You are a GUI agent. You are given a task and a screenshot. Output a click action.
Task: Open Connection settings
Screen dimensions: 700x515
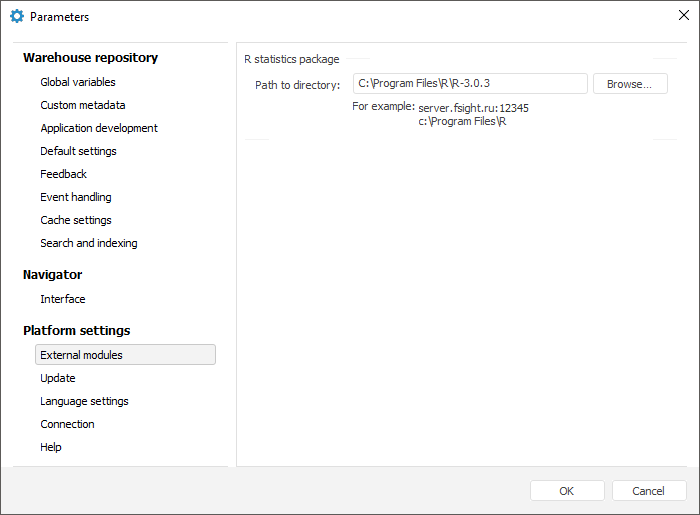67,424
